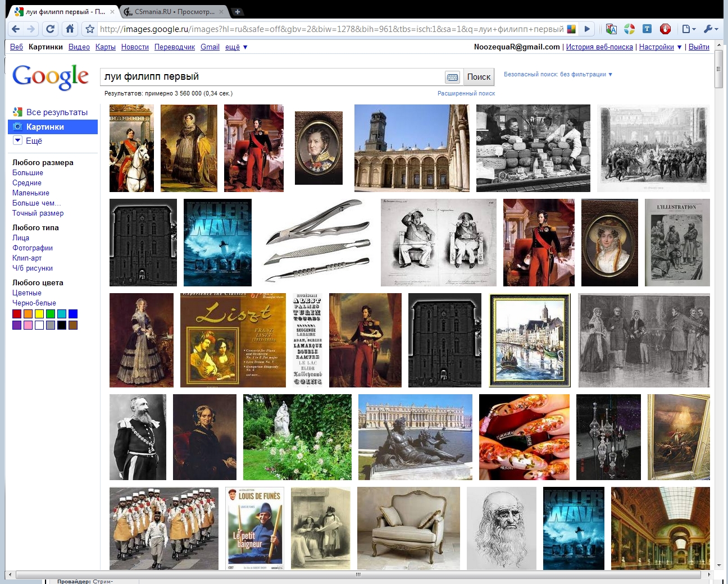Pick the green color swatch filter
Viewport: 728px width, 584px height.
click(x=51, y=314)
